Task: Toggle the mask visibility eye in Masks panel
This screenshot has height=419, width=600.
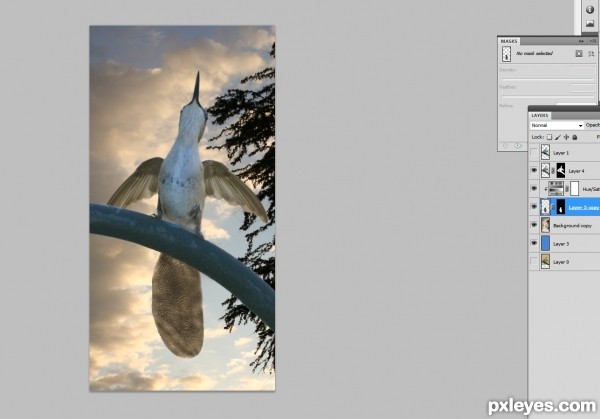Action: (518, 146)
